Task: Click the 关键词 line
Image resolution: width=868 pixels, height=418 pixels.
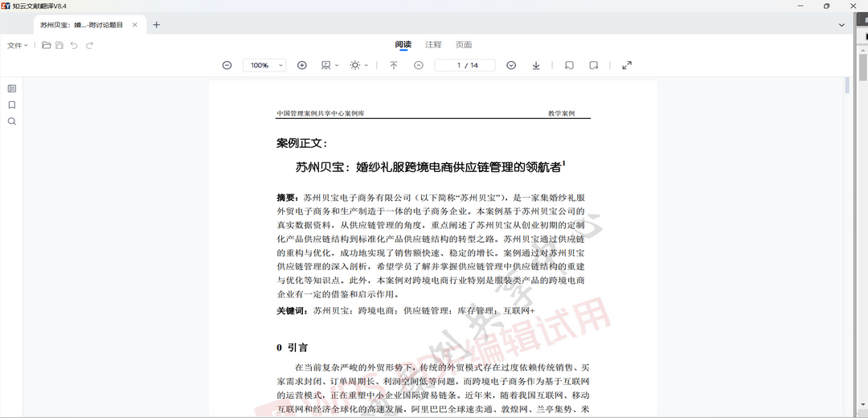Action: (406, 311)
